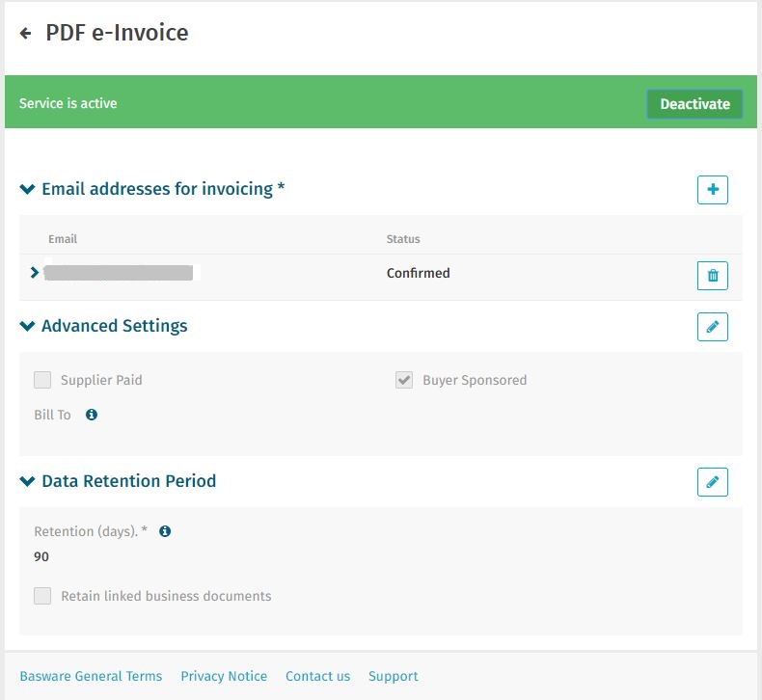762x700 pixels.
Task: Toggle the Supplier Paid checkbox
Action: (42, 380)
